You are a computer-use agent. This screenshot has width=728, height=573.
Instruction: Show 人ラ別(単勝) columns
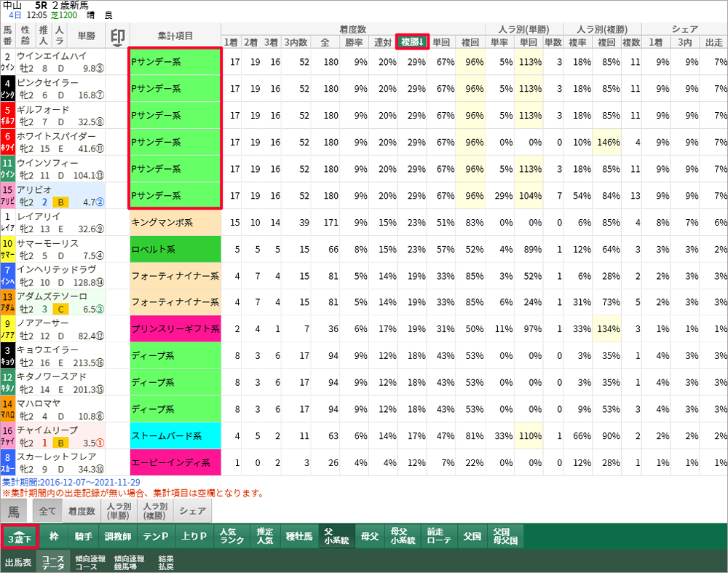click(119, 511)
